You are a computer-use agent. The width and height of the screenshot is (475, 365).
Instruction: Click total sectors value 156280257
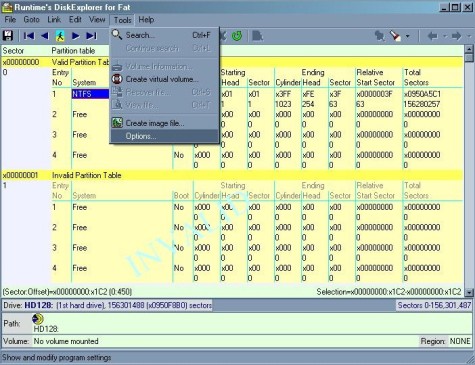pyautogui.click(x=422, y=104)
